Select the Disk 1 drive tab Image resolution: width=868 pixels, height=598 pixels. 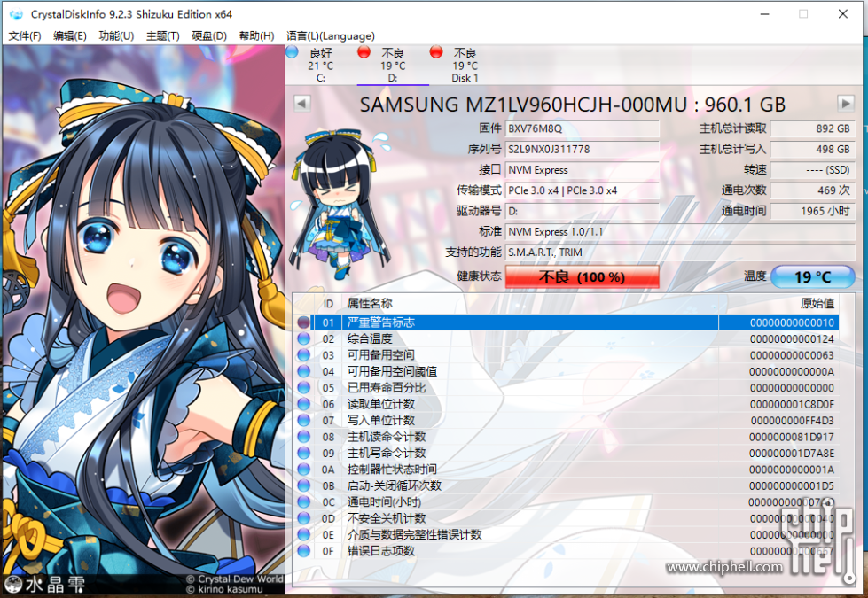[x=465, y=66]
